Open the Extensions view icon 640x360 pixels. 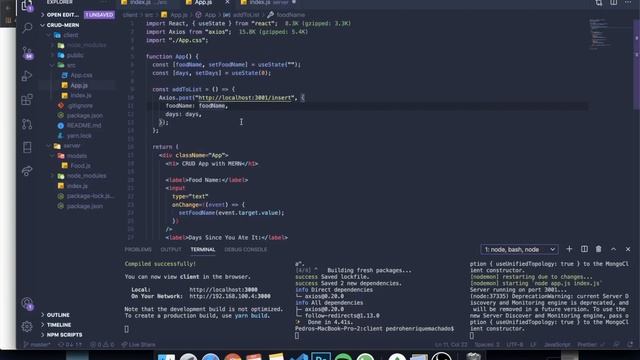point(27,99)
